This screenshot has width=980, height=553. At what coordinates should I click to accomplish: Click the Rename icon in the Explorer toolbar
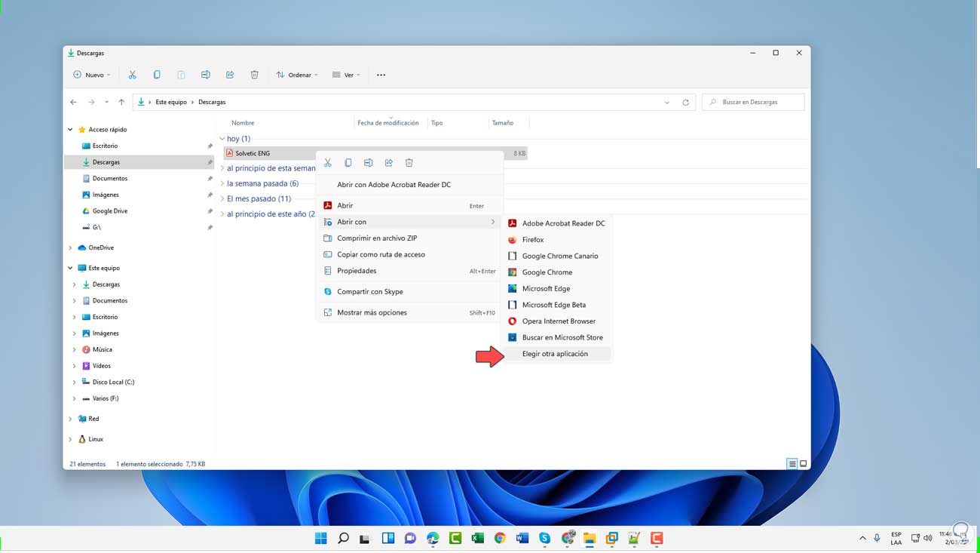[205, 75]
